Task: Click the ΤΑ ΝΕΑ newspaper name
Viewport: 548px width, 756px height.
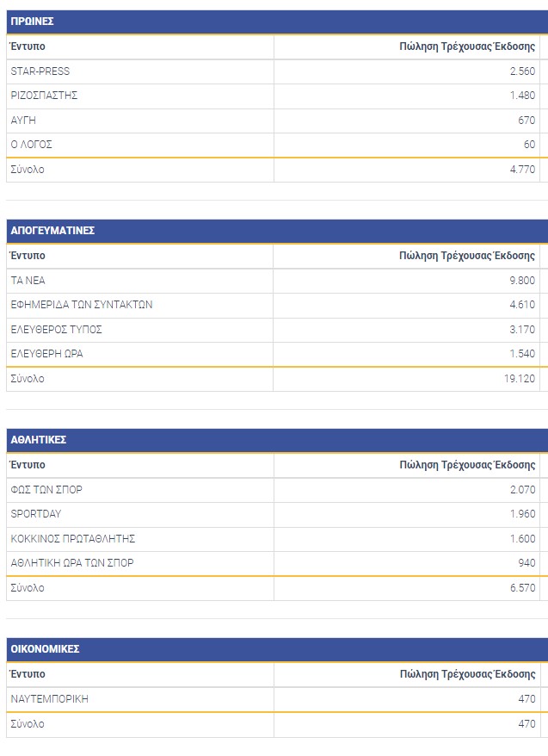Action: coord(28,281)
